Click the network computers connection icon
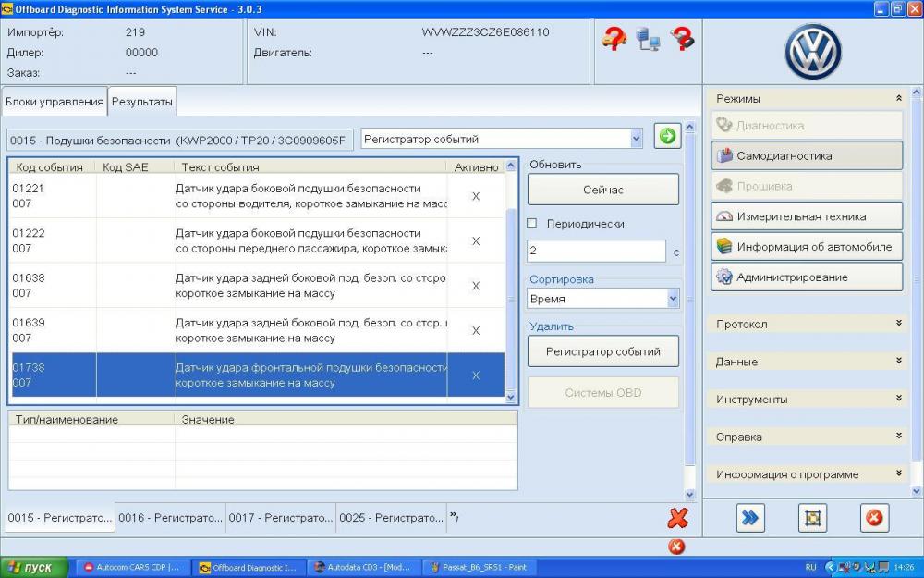Screen dimensions: 924x578 (648, 39)
